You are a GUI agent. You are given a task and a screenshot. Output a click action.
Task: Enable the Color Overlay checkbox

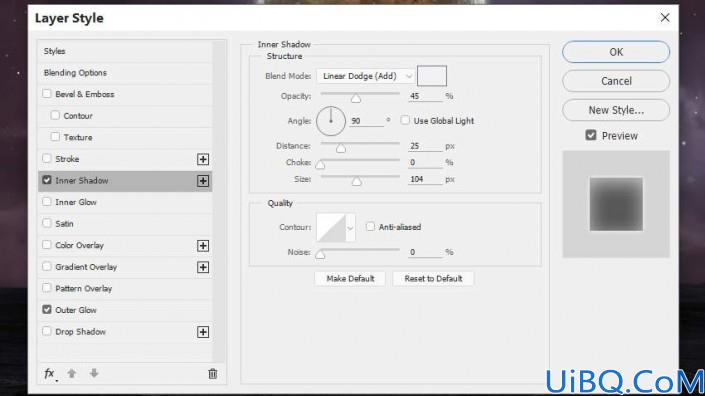coord(47,245)
